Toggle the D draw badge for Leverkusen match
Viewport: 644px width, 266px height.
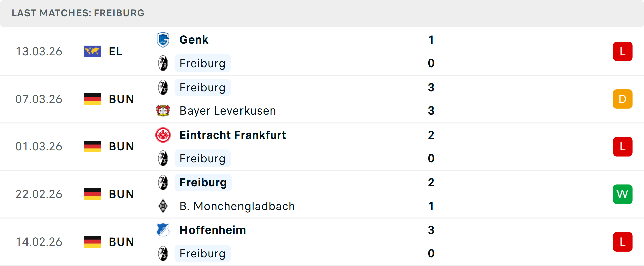623,99
